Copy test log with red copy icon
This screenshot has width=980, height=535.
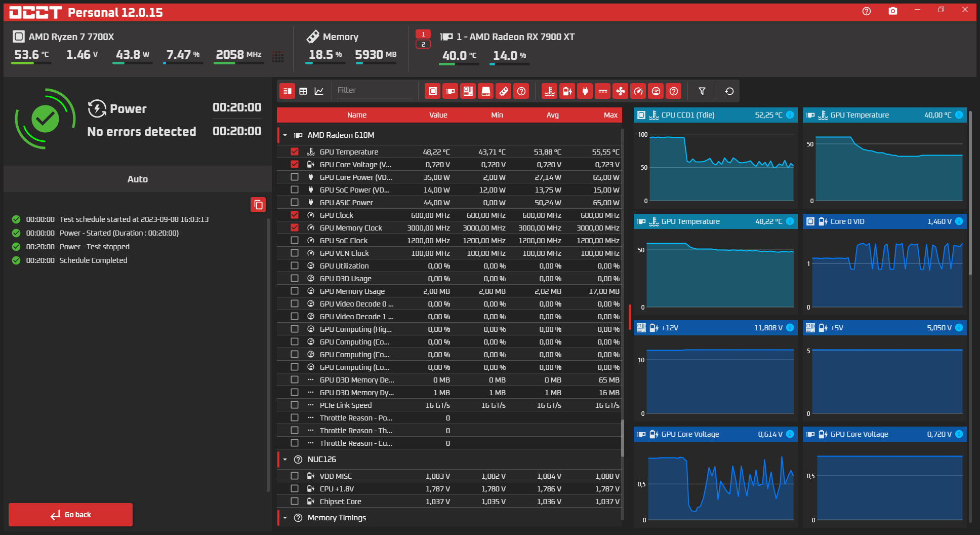click(258, 205)
